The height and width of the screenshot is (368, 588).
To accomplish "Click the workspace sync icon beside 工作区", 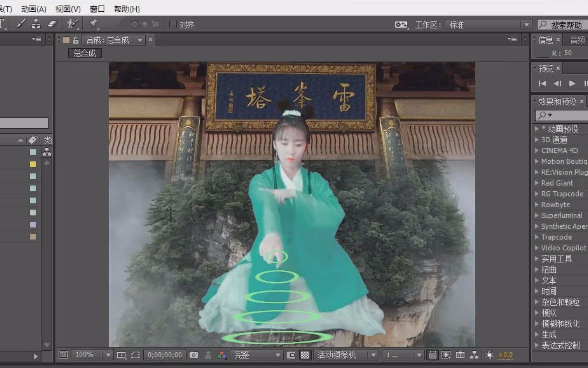I will (401, 25).
